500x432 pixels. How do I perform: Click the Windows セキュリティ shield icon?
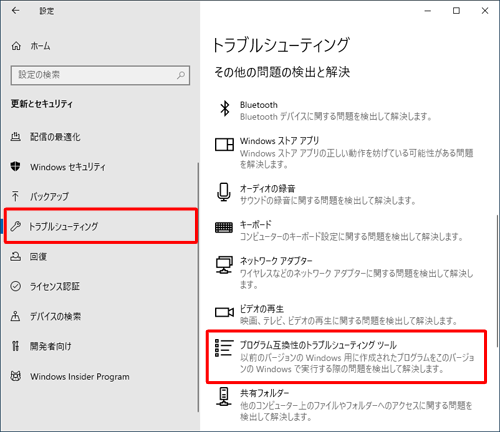[x=15, y=166]
